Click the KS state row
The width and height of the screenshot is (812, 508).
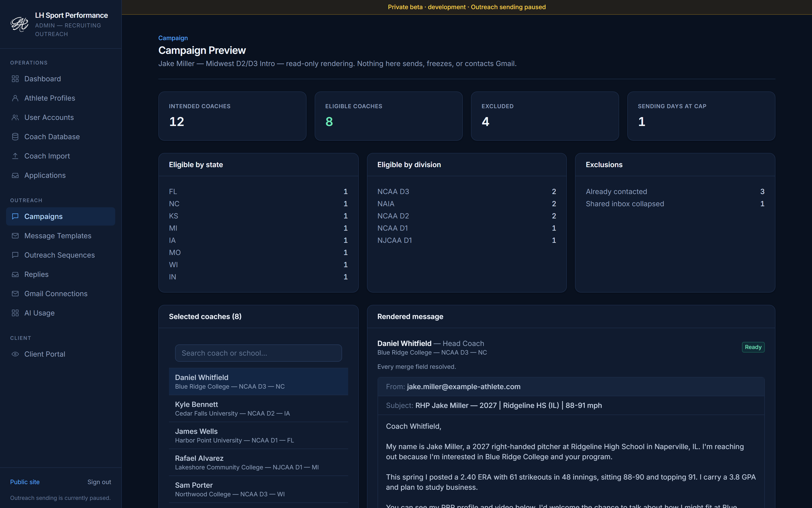coord(258,216)
